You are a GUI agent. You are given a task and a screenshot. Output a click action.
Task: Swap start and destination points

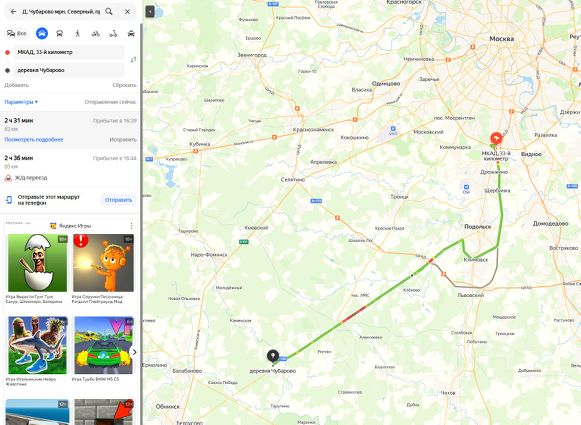[133, 60]
